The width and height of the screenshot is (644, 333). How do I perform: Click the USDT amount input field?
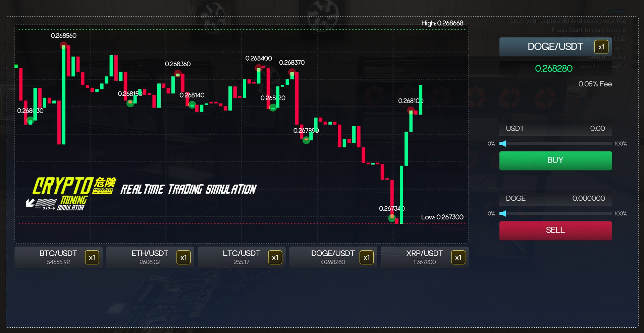[555, 129]
